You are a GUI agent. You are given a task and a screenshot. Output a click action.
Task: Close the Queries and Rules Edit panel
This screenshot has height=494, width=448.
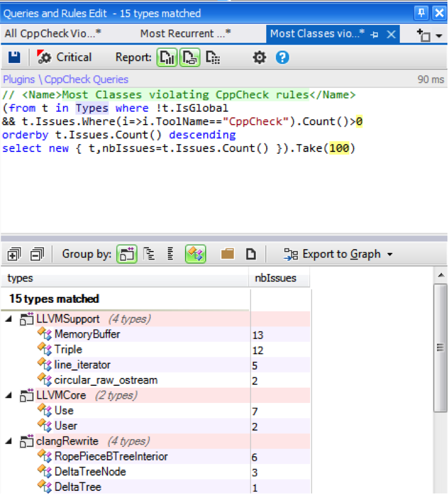point(439,13)
